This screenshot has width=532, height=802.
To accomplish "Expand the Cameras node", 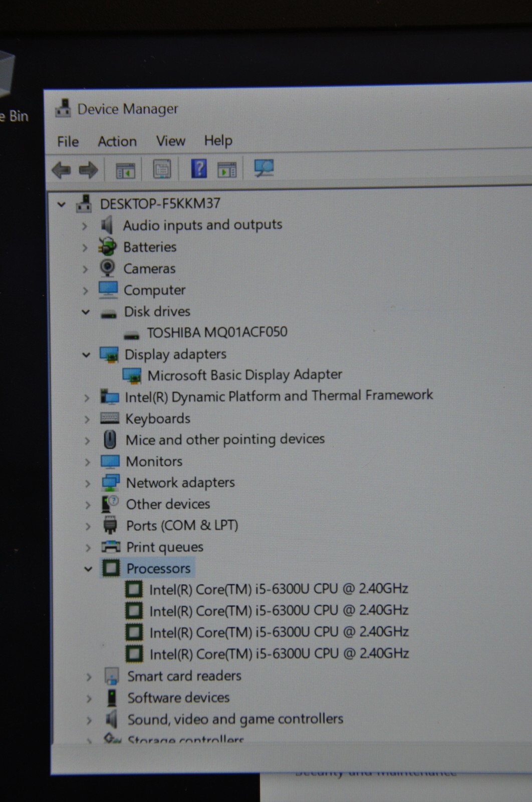I will pyautogui.click(x=85, y=269).
